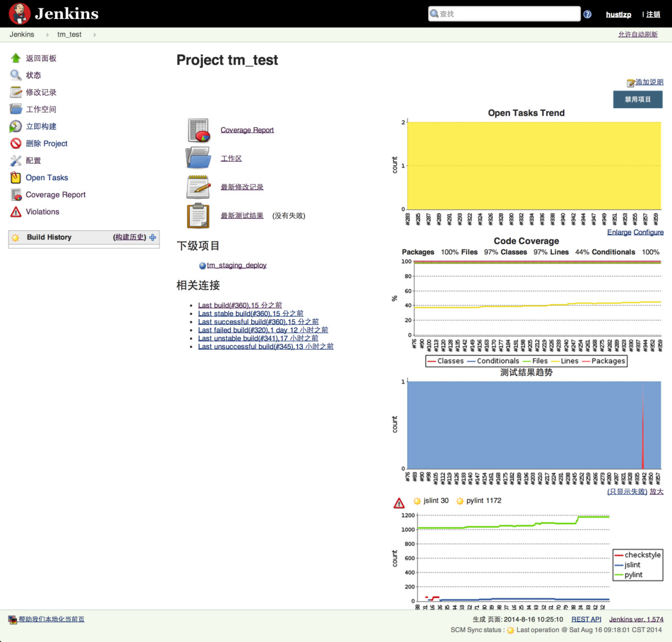The image size is (672, 642).
Task: Open the Coverage Report main link
Action: click(x=247, y=130)
